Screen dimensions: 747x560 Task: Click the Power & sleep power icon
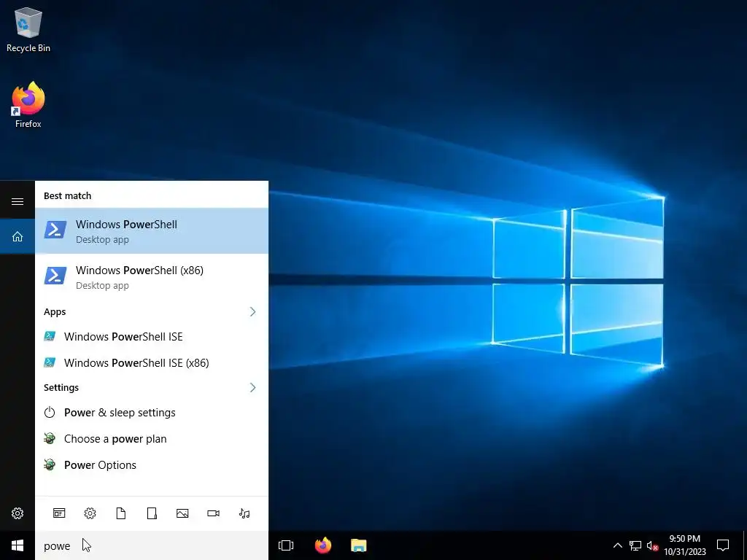[x=50, y=413]
